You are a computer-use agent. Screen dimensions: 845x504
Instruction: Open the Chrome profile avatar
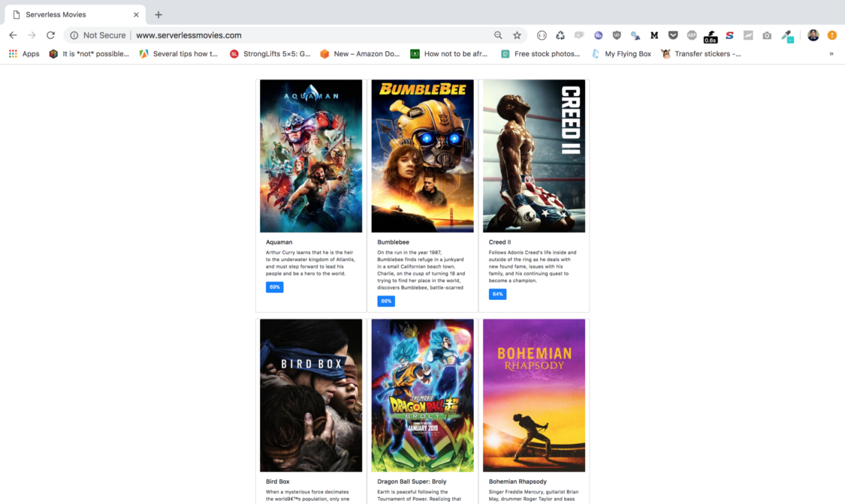(813, 35)
